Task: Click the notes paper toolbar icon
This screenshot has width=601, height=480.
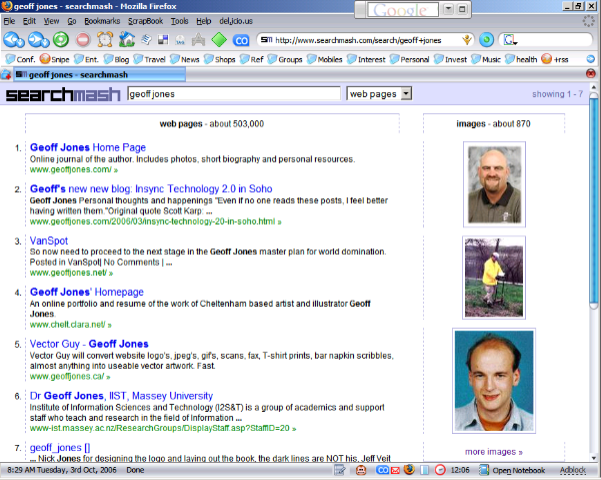Action: coord(146,40)
